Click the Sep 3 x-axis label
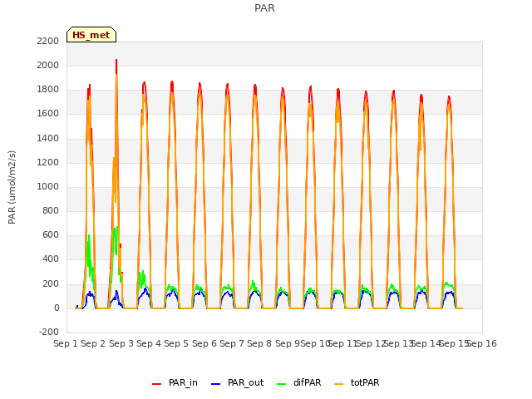Image resolution: width=532 pixels, height=399 pixels. 121,343
